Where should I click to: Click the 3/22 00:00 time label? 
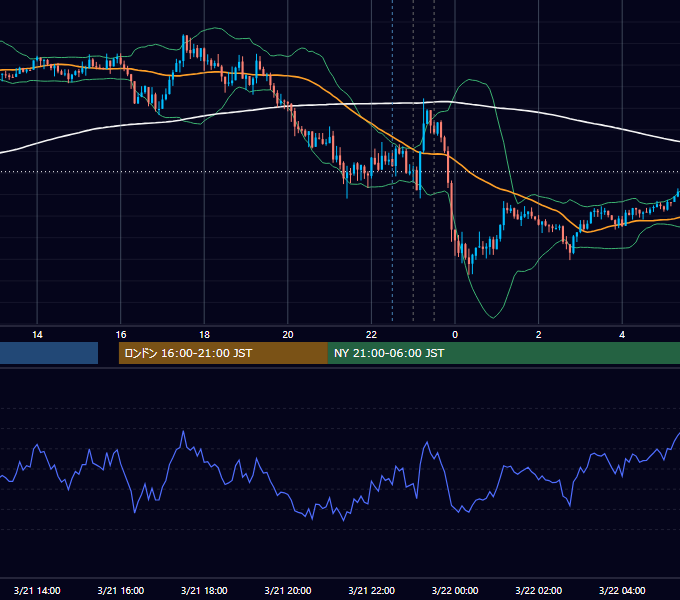coord(455,590)
